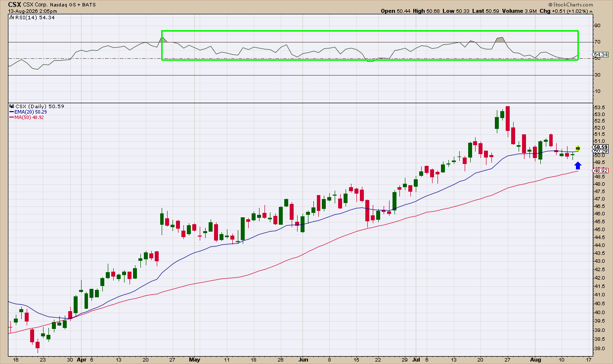This screenshot has height=364, width=613.
Task: Click the yellow-highlighted latest candlestick
Action: pyautogui.click(x=578, y=148)
